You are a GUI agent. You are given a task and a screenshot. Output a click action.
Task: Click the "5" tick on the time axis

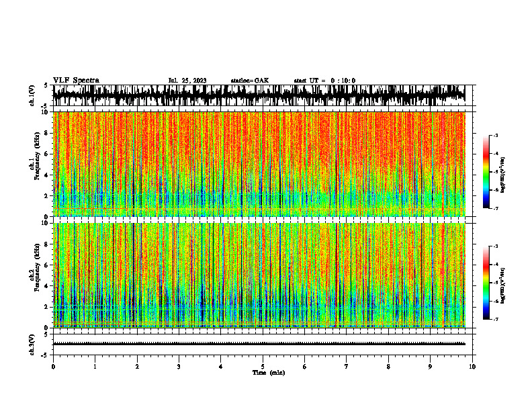coord(263,367)
